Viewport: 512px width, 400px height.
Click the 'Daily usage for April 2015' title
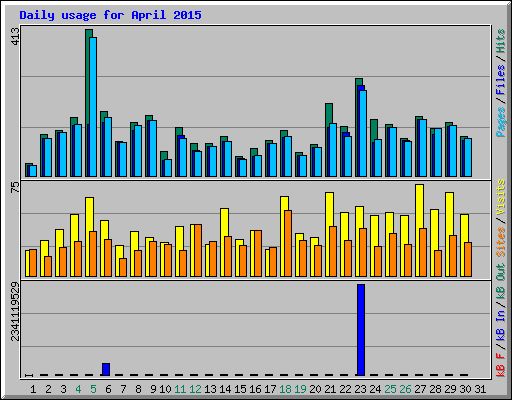110,15
